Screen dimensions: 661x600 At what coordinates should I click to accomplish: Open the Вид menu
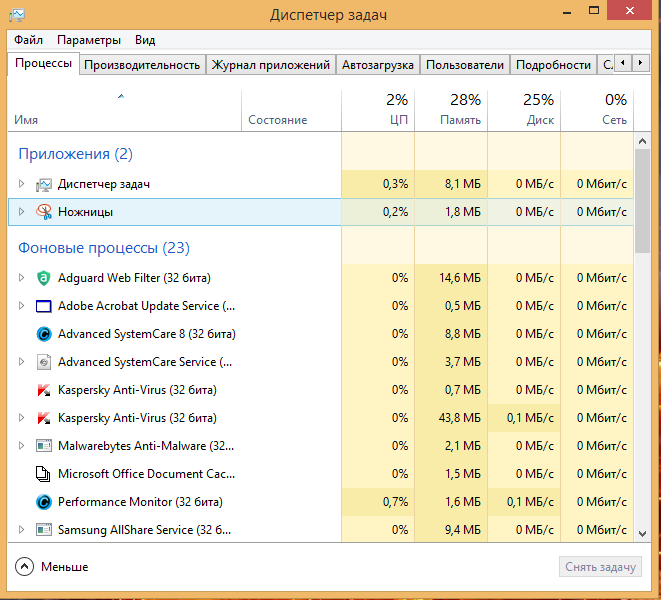pos(145,40)
